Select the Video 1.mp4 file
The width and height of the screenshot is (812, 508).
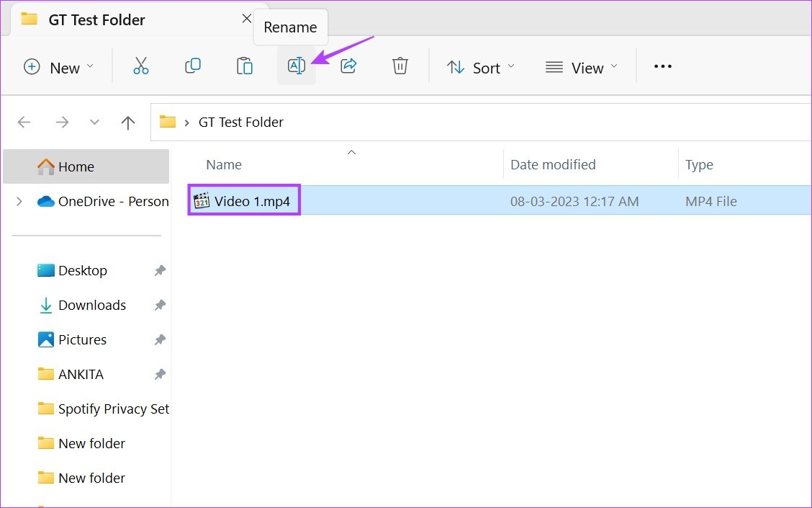[499, 200]
